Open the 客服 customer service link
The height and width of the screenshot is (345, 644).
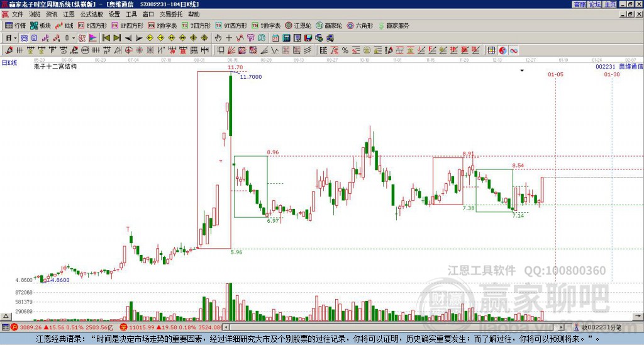(579, 4)
